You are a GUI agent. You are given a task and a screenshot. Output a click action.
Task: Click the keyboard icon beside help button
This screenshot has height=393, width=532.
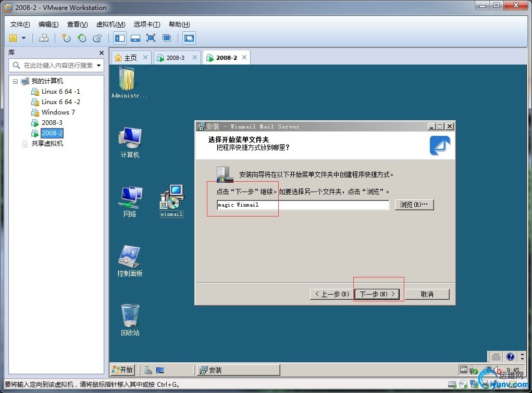pos(496,357)
